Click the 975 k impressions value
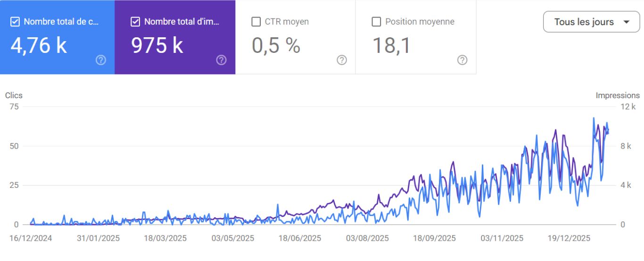The height and width of the screenshot is (261, 644). 157,45
